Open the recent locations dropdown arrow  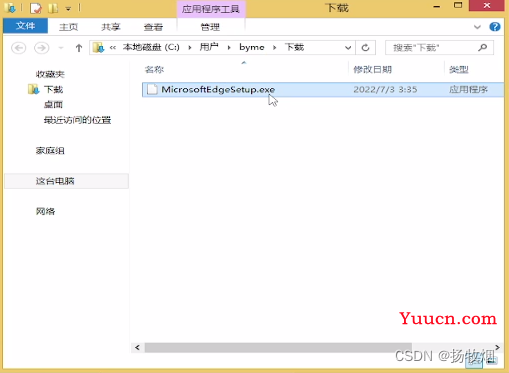[x=61, y=48]
